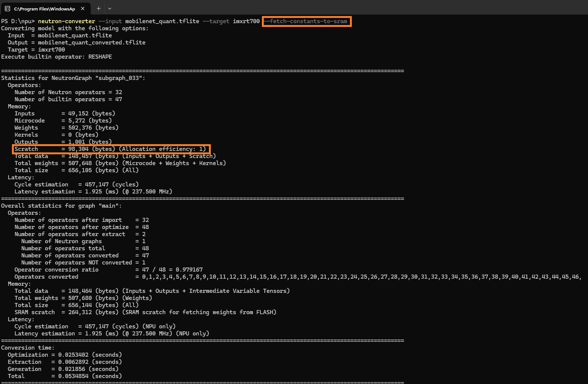Viewport: 588px width, 384px height.
Task: Click the subgraph Total weights = 507,648 line
Action: pyautogui.click(x=120, y=163)
